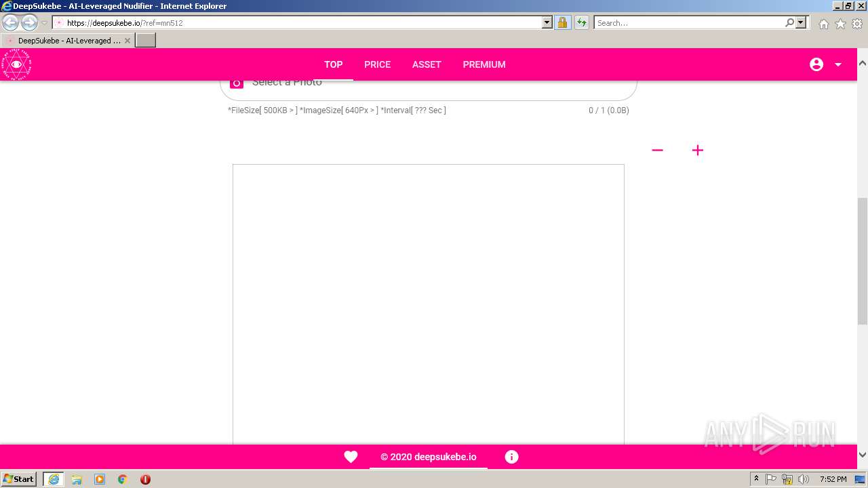This screenshot has width=868, height=488.
Task: Launch the media player taskbar icon
Action: [x=100, y=479]
